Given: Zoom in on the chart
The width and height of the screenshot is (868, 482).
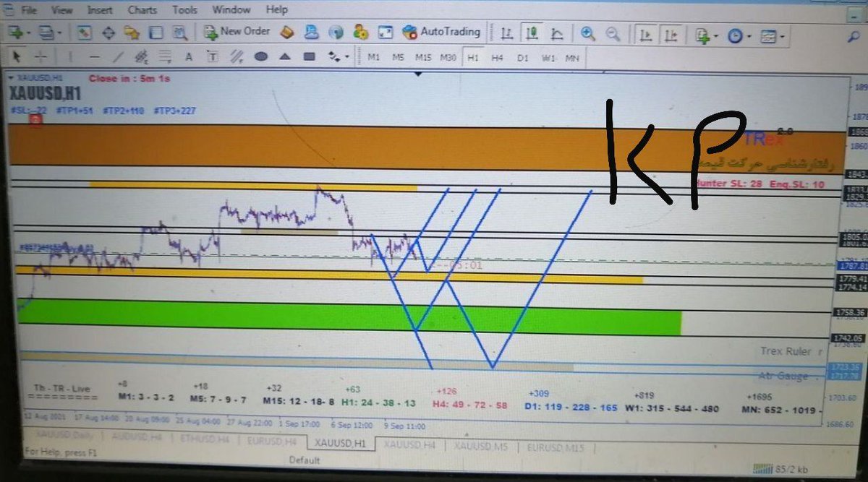Looking at the screenshot, I should pos(588,33).
